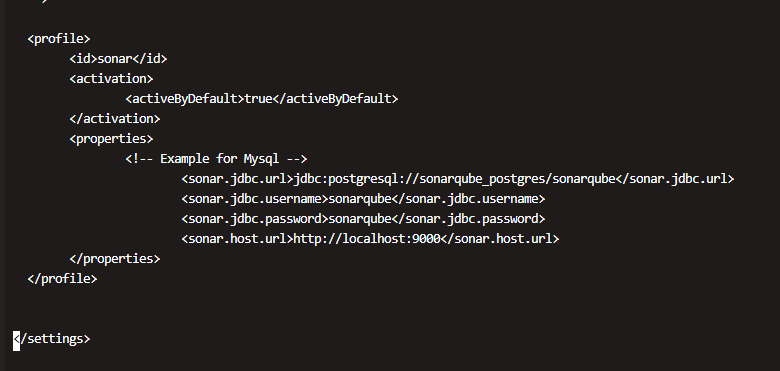Click the jdbc:postgresql URL value
This screenshot has height=371, width=780.
pos(454,179)
